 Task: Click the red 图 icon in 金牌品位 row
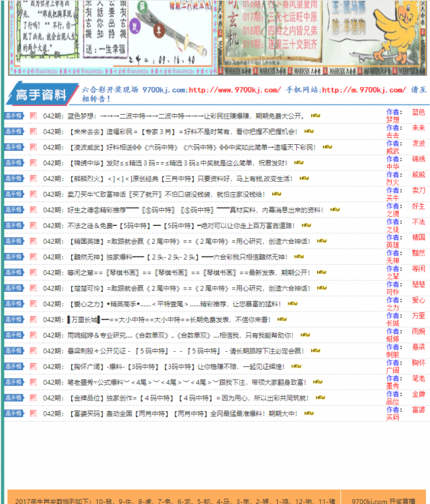pos(33,398)
